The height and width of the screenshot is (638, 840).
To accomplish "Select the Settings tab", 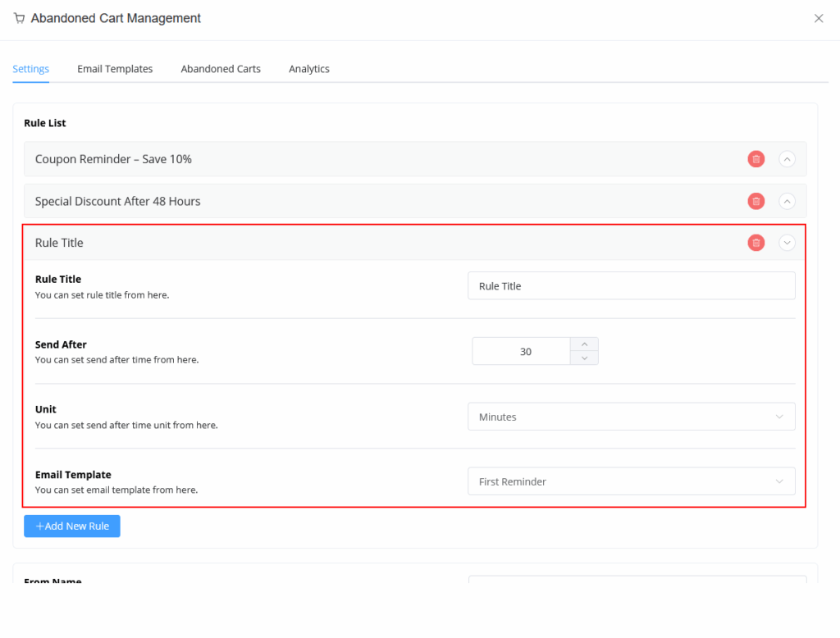I will click(30, 69).
